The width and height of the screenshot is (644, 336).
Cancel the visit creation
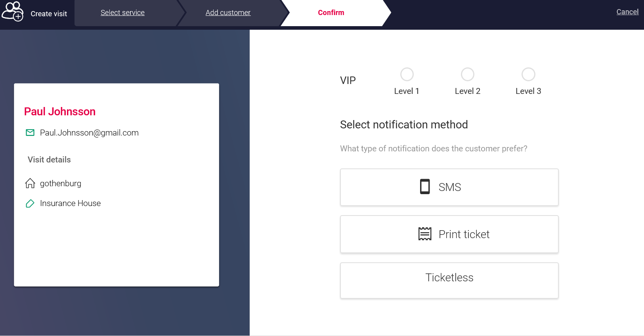pos(627,12)
